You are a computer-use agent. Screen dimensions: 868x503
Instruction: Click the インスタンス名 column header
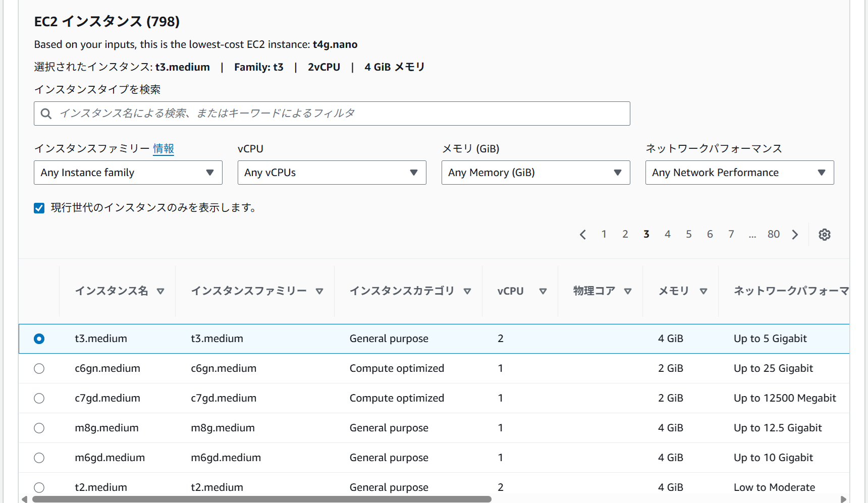point(112,291)
